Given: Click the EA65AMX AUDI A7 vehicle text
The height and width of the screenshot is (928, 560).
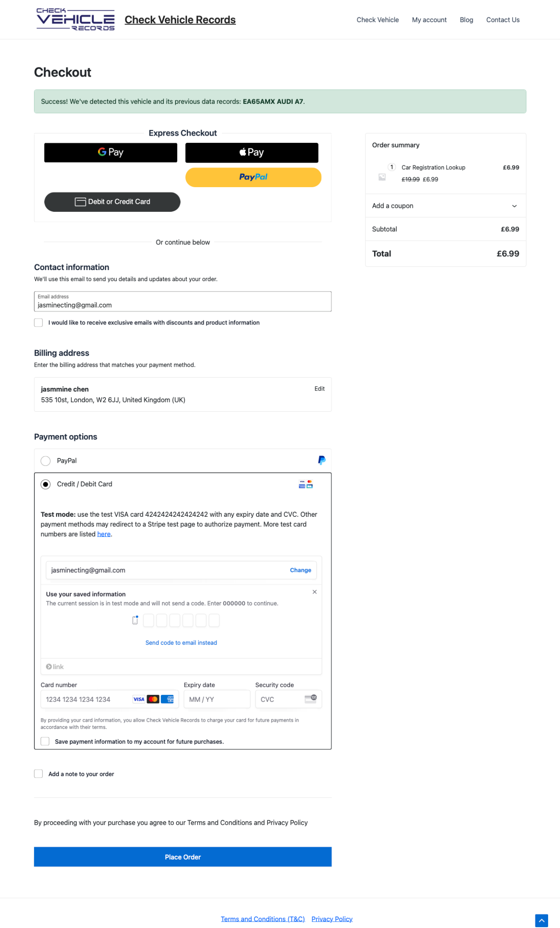Looking at the screenshot, I should (x=273, y=102).
